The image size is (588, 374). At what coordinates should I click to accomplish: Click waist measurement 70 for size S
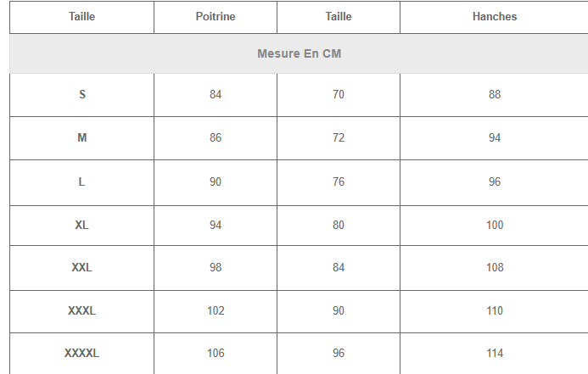click(339, 95)
